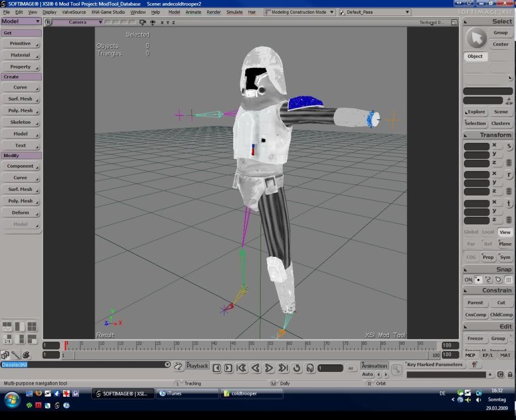Open the Primitive menu button
This screenshot has width=516, height=420.
[x=21, y=43]
